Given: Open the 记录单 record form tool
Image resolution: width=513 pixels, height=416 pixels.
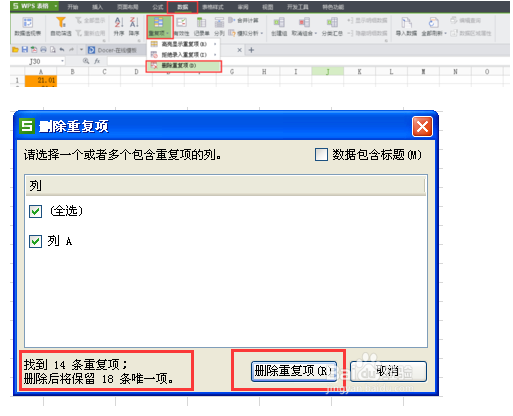Looking at the screenshot, I should [201, 26].
